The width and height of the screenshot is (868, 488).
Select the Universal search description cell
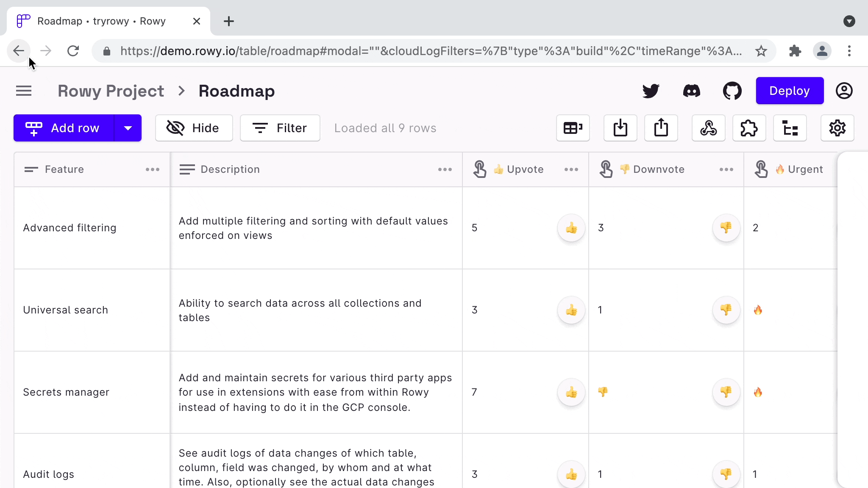click(x=316, y=310)
